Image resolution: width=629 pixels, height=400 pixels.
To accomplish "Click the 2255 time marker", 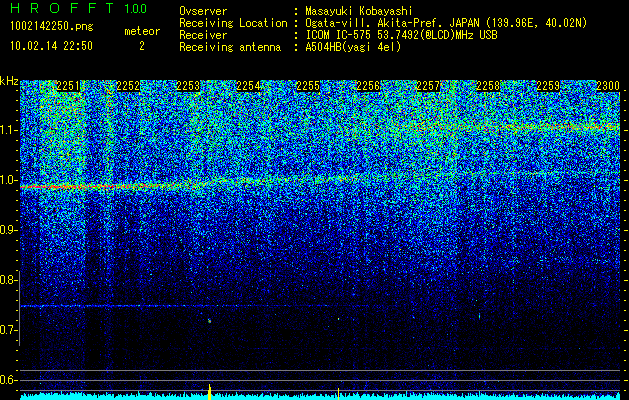I will point(308,86).
